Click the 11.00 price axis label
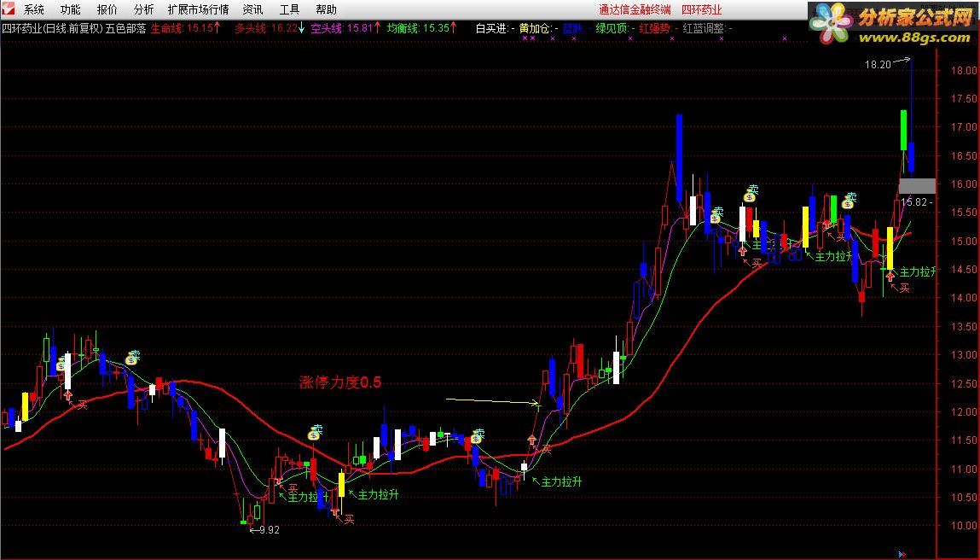Viewport: 980px width, 560px height. tap(964, 469)
